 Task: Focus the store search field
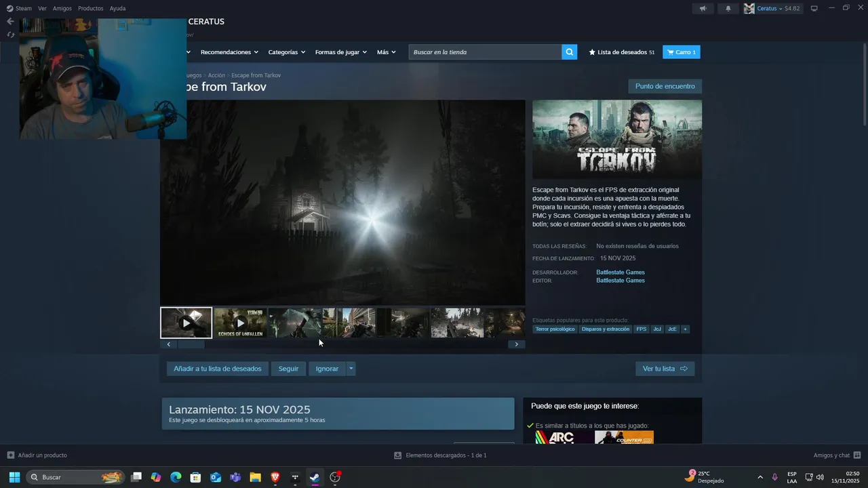tap(486, 52)
